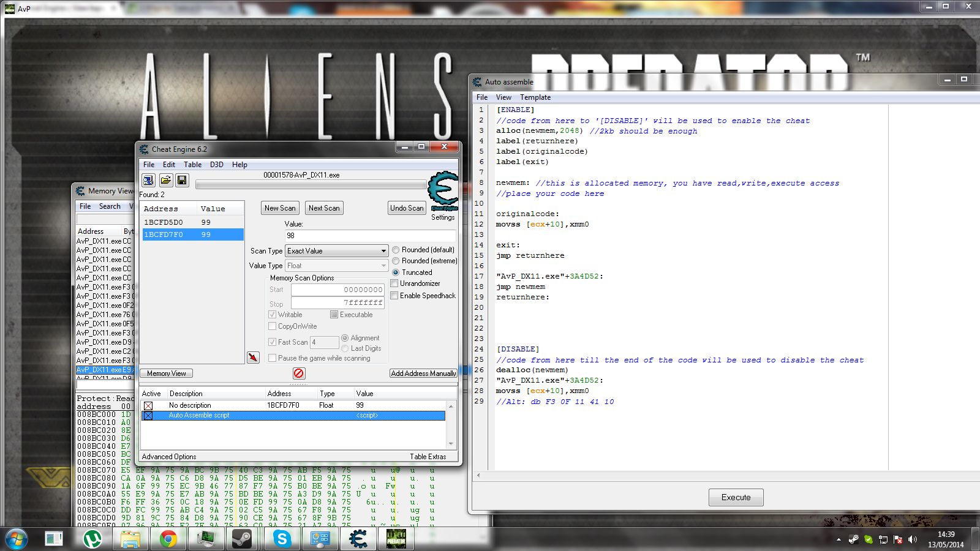Toggle the Writable checkbox
This screenshot has height=551, width=980.
[x=273, y=315]
